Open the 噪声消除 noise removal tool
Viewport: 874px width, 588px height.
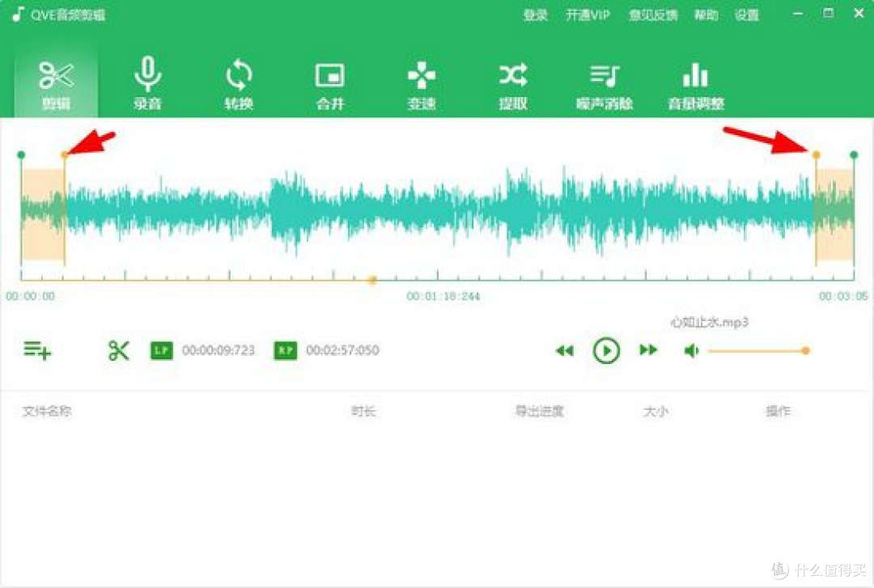point(605,85)
